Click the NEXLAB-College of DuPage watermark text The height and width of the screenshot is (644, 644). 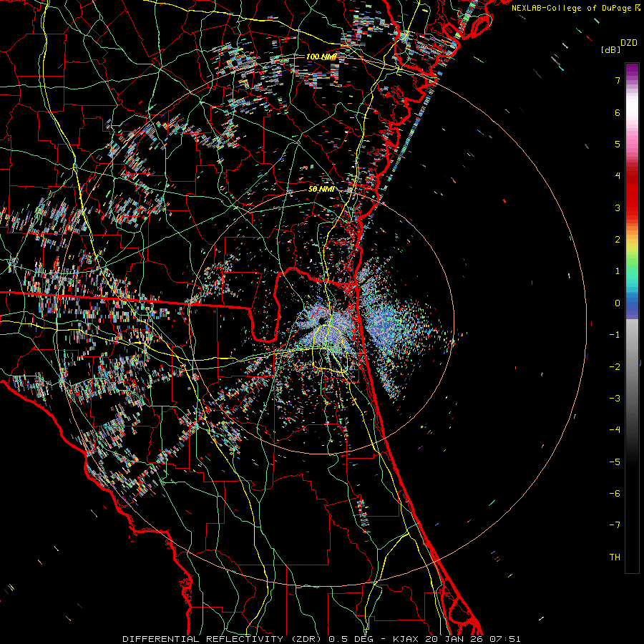571,8
